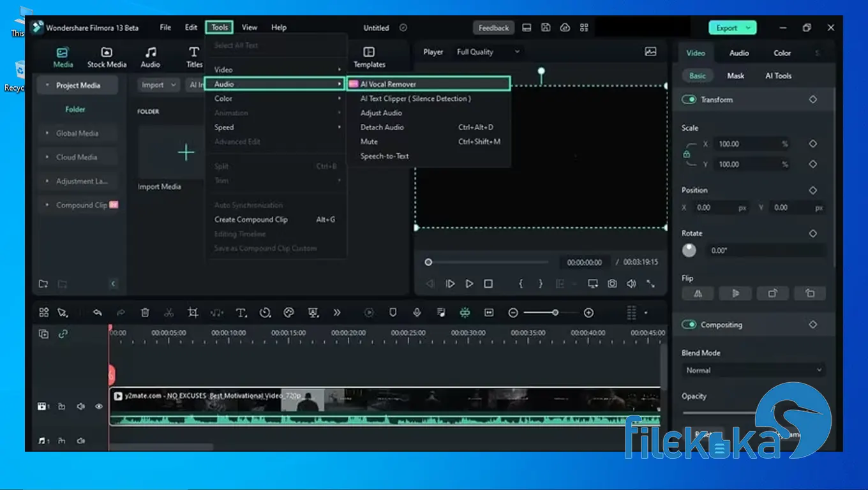Screen dimensions: 868x490
Task: Take a snapshot with the camera icon
Action: (x=612, y=284)
